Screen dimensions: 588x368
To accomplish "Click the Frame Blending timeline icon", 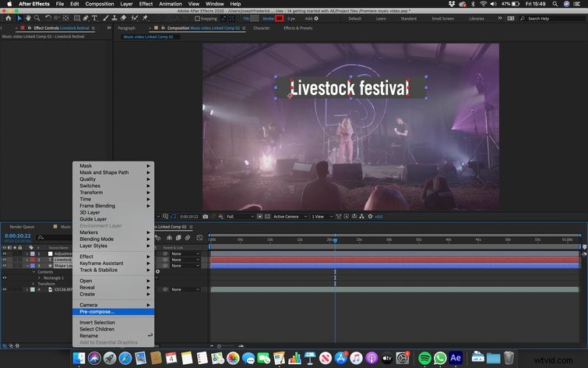I will point(178,238).
